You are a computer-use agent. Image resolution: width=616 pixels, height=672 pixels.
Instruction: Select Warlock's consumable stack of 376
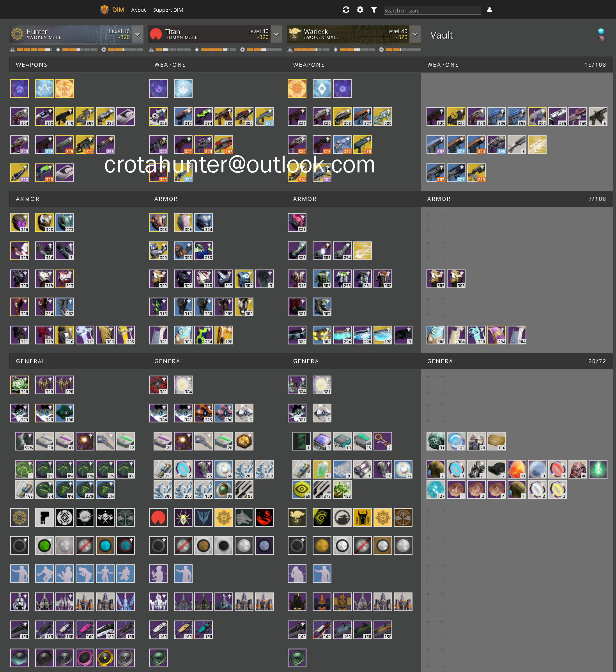322,489
